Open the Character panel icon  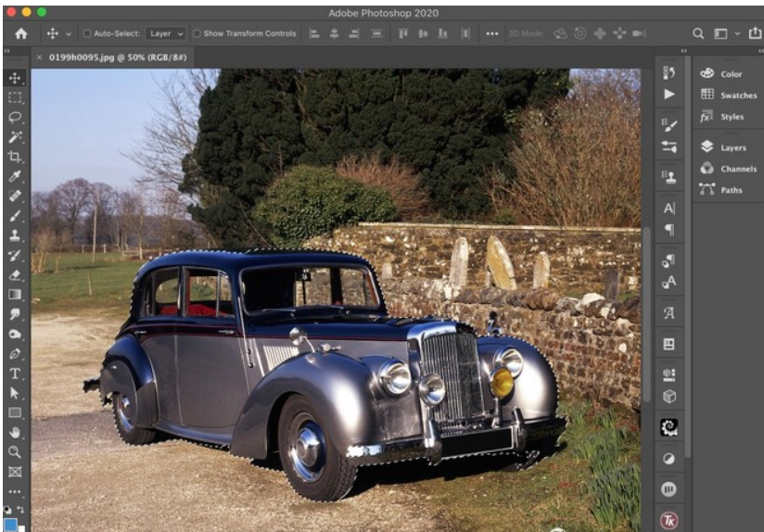tap(669, 209)
